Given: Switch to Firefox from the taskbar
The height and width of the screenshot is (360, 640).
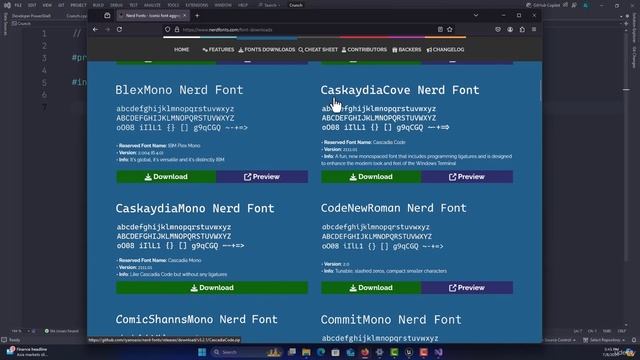Looking at the screenshot, I should tap(365, 352).
